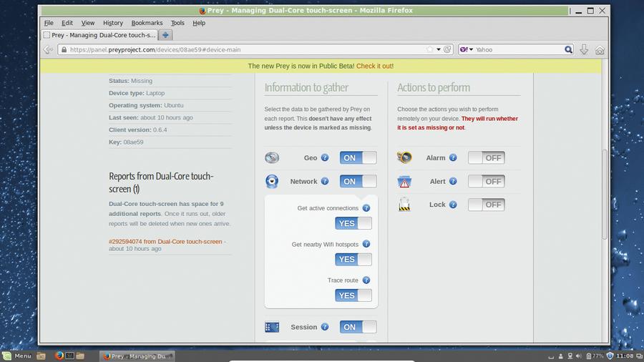The width and height of the screenshot is (644, 362).
Task: Toggle the Session switch off
Action: coord(358,327)
